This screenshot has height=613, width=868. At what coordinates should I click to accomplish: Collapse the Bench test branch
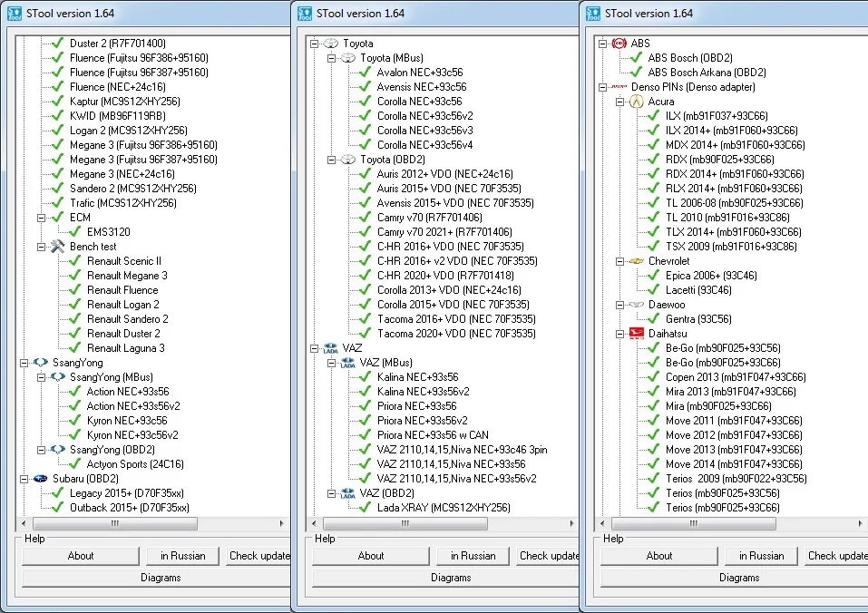pos(42,247)
